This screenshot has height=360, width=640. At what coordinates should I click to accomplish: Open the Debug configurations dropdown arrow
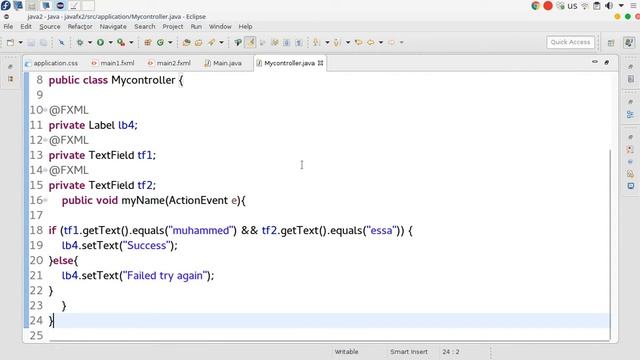[90, 42]
